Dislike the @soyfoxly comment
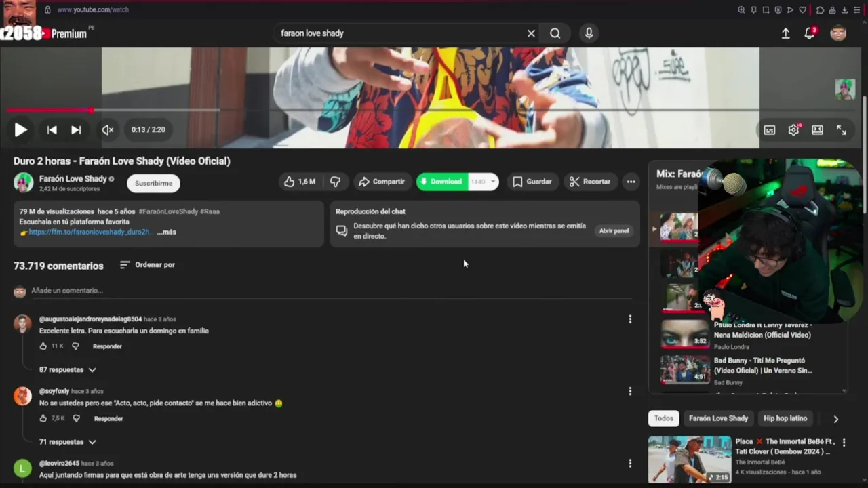Screen dimensions: 868x488 click(76, 419)
